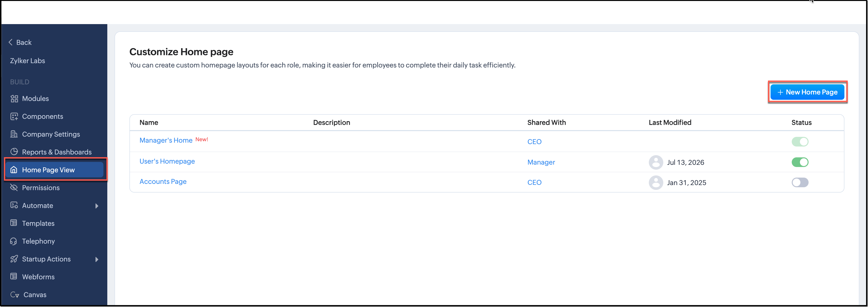The width and height of the screenshot is (868, 307).
Task: Click the Startup Actions rocket icon
Action: [14, 259]
